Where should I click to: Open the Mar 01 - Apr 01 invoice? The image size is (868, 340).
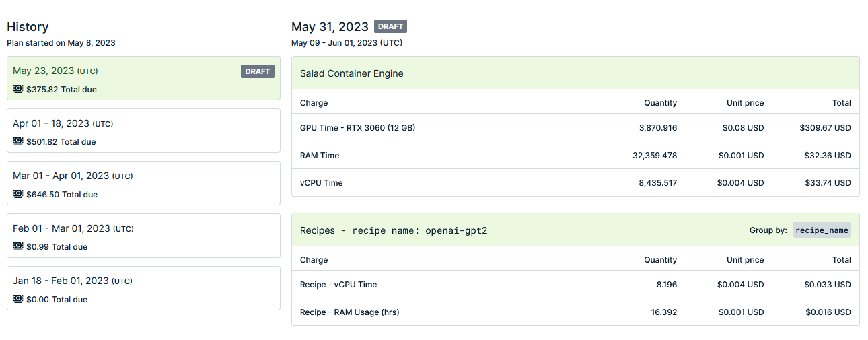[143, 183]
